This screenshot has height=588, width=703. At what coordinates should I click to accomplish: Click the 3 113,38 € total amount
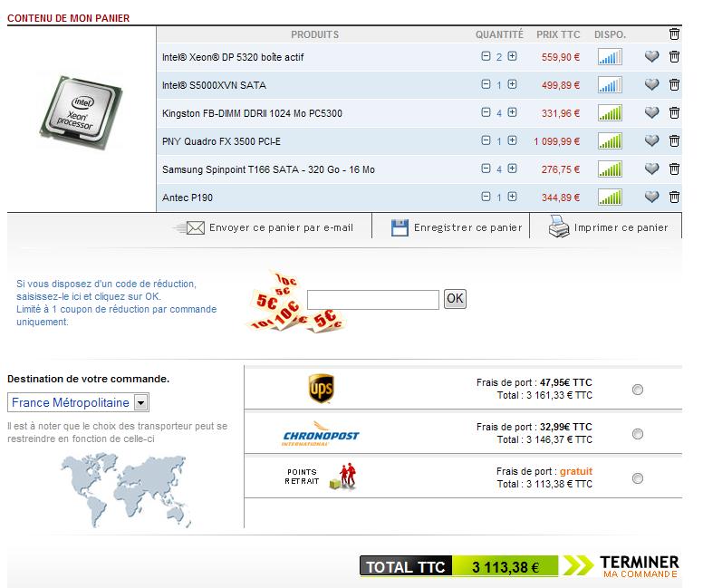506,567
